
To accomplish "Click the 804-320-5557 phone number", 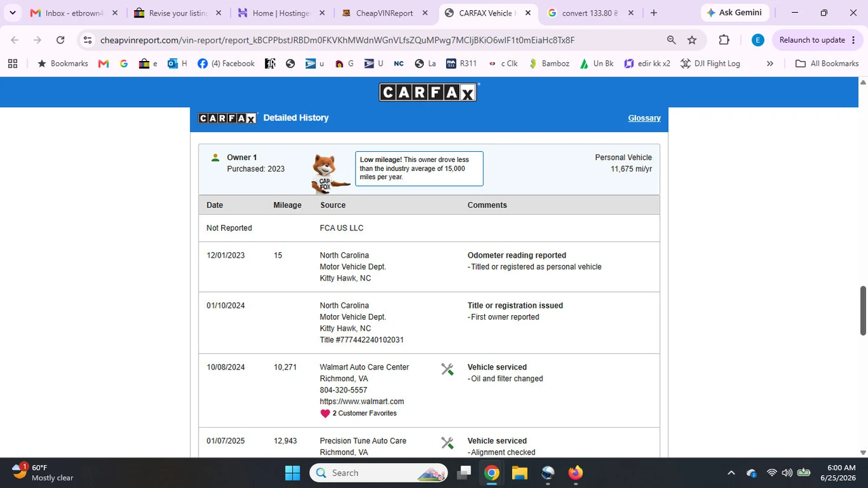I will pos(344,390).
